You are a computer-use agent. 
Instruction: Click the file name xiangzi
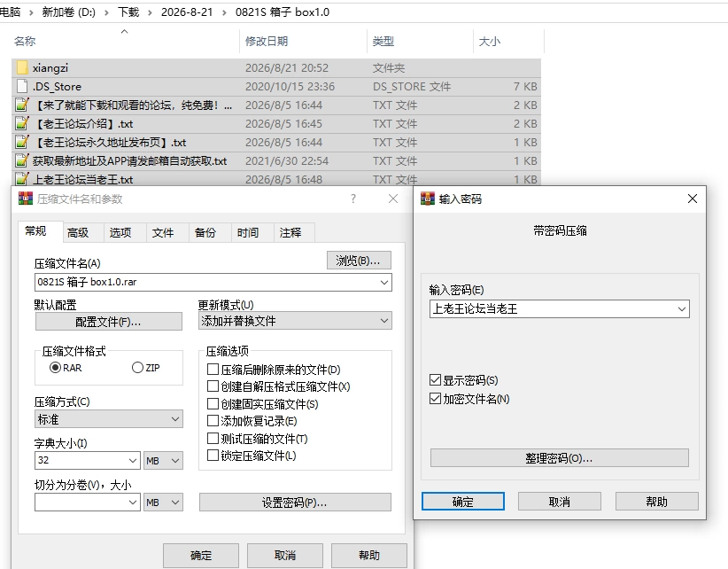(x=50, y=68)
